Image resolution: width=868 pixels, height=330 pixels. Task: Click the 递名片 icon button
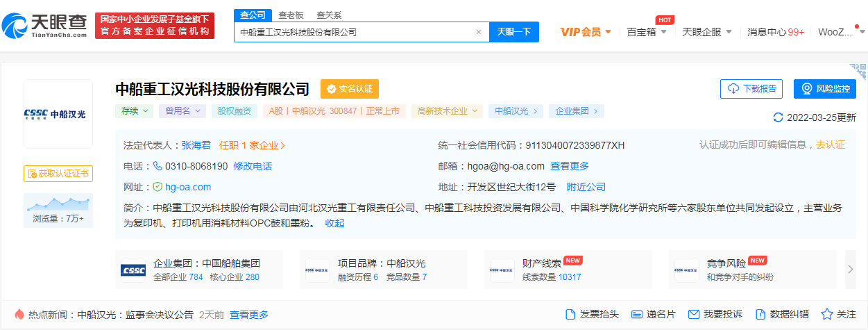(x=654, y=314)
